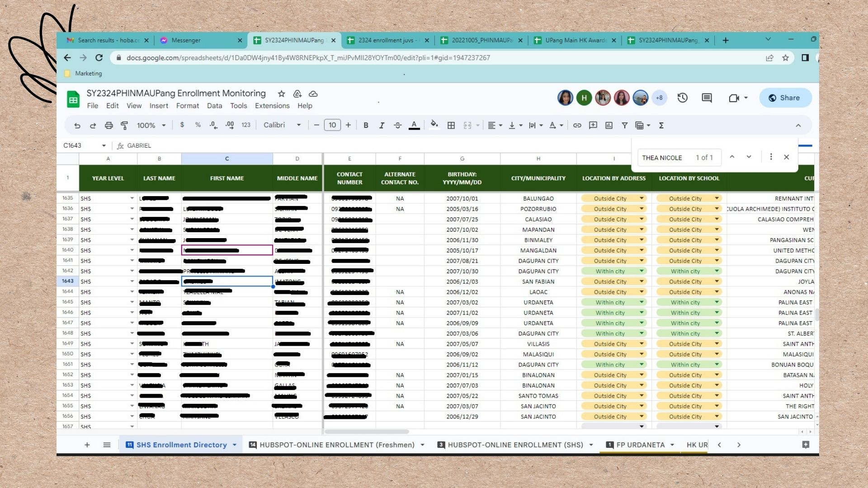
Task: Switch to FP URDANETA sheet tab
Action: 640,445
